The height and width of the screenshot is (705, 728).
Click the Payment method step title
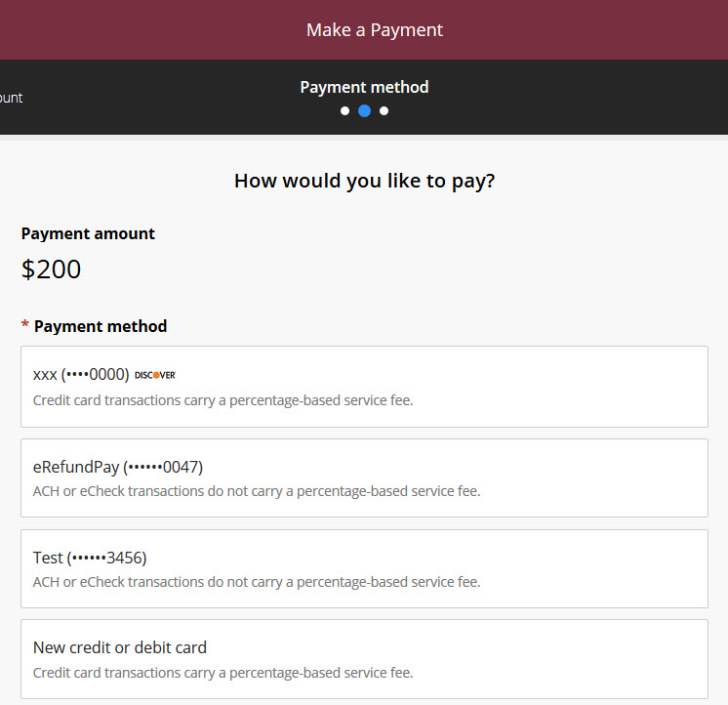tap(364, 87)
